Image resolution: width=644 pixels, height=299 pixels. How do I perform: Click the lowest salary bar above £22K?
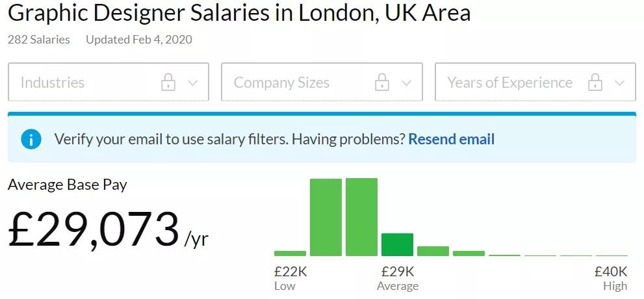290,253
